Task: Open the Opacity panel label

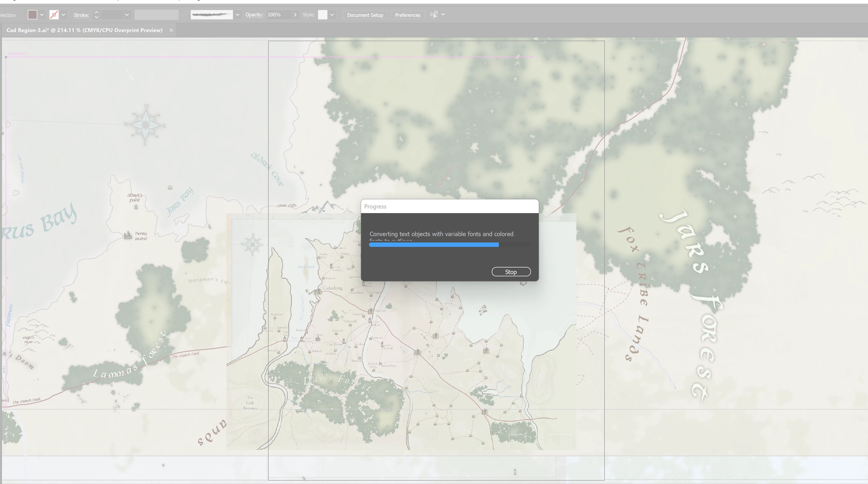Action: (254, 15)
